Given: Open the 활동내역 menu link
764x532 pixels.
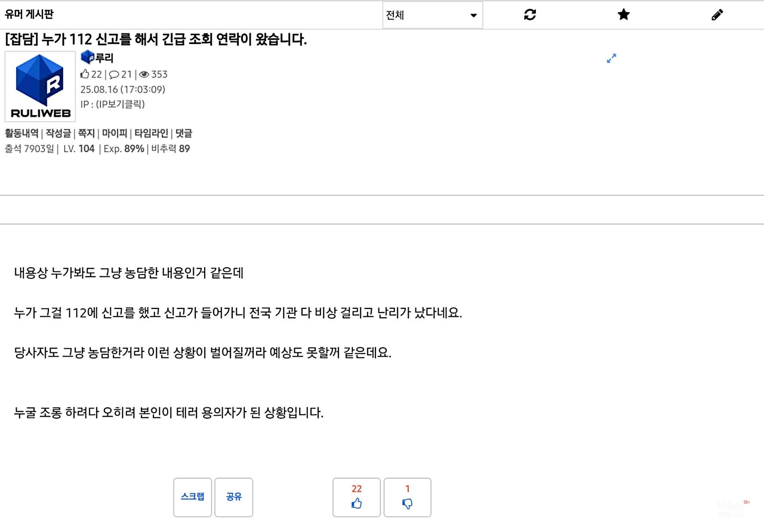Looking at the screenshot, I should pos(21,133).
